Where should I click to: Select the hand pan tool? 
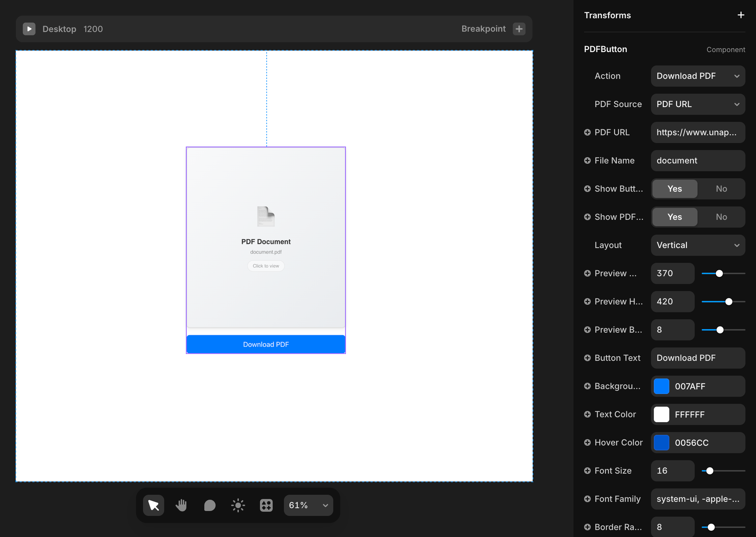pyautogui.click(x=181, y=505)
